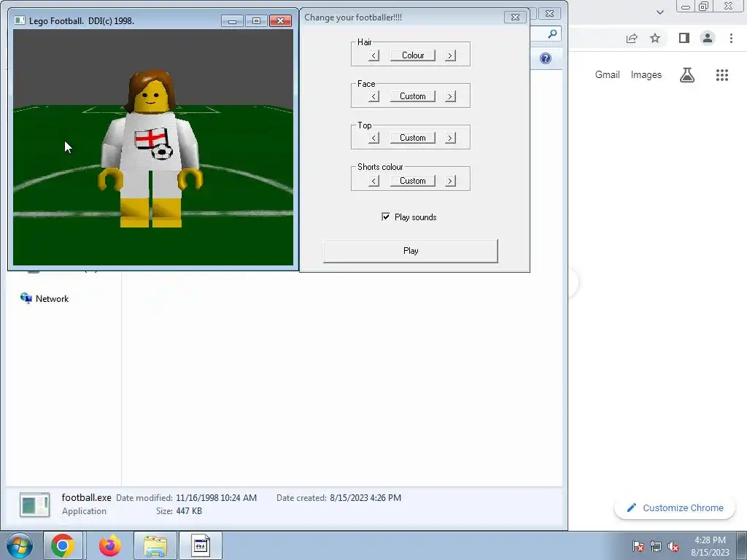Start the game with Play button
The image size is (747, 560).
coord(411,251)
